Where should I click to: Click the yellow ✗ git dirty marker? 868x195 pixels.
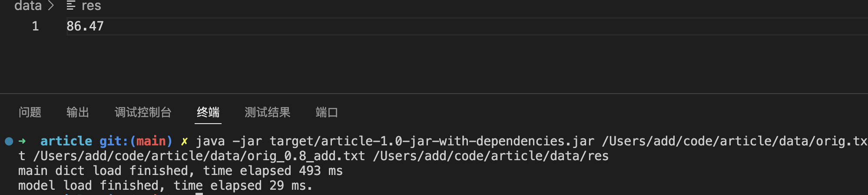(184, 141)
